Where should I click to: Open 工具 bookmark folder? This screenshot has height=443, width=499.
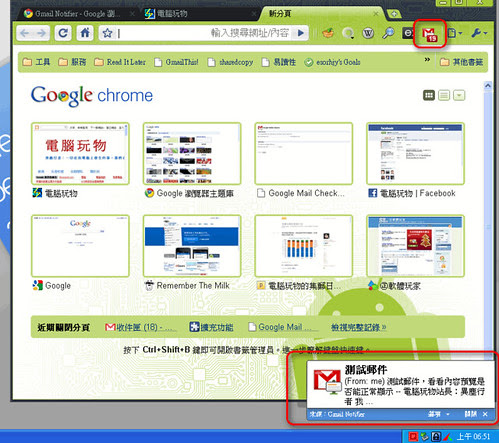point(36,62)
